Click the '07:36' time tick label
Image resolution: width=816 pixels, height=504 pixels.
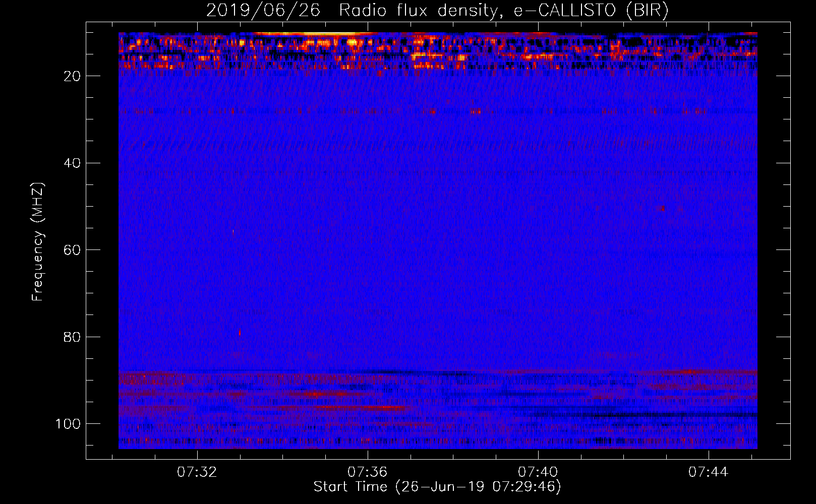click(368, 472)
